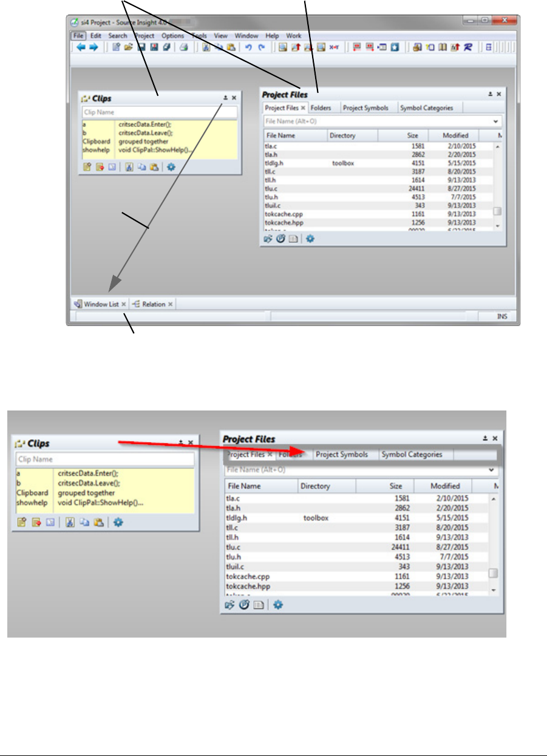
Task: Close Project Files tab in upper panel via x
Action: click(303, 108)
